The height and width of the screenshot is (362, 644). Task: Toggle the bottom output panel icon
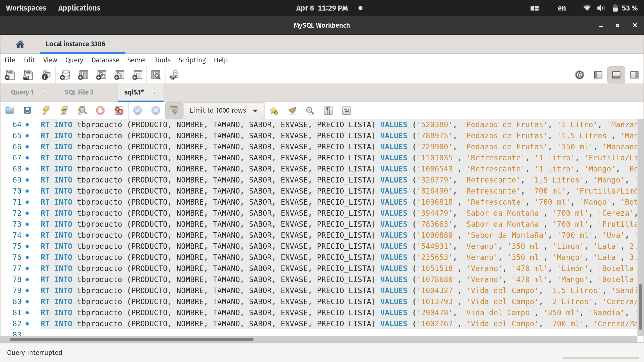[x=616, y=75]
